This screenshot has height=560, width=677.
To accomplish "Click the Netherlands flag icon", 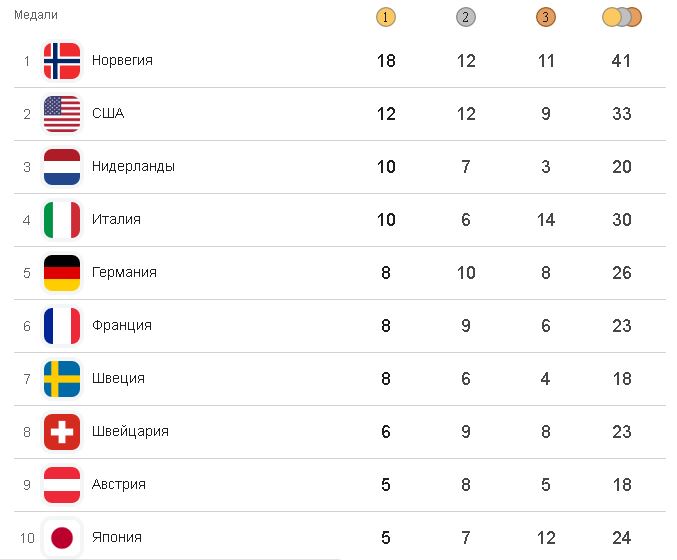I will 61,167.
